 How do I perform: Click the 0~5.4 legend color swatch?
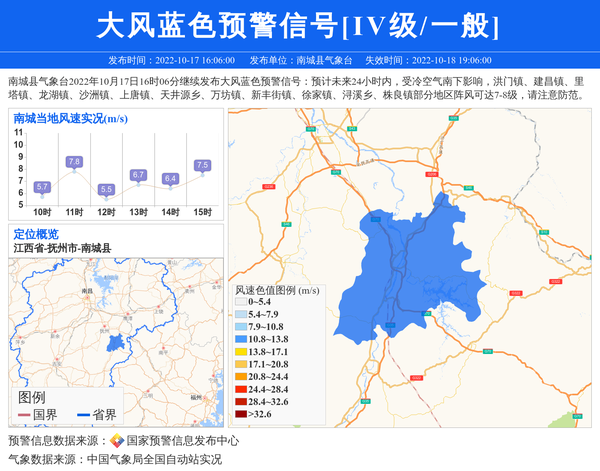240,301
